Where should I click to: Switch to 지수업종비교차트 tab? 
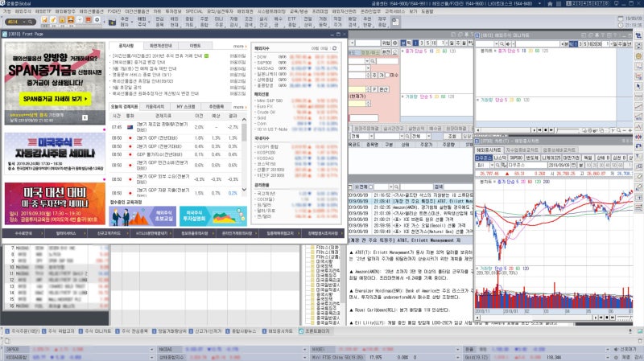click(x=522, y=150)
